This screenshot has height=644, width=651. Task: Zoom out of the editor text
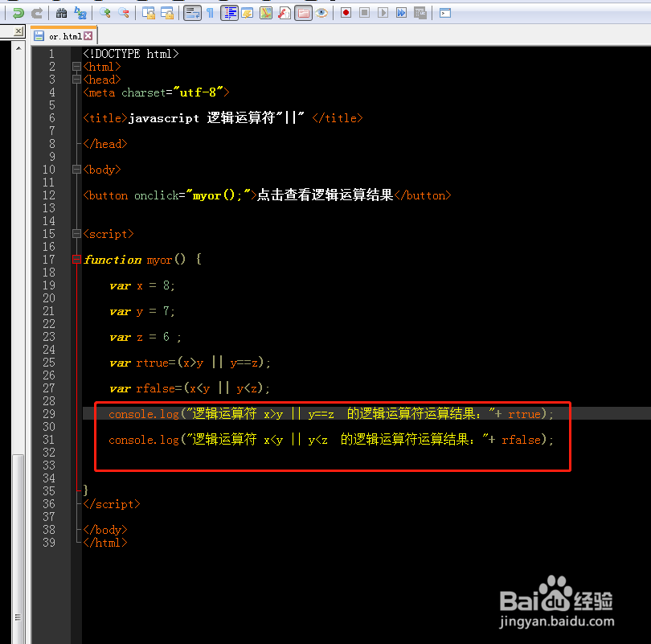coord(123,14)
